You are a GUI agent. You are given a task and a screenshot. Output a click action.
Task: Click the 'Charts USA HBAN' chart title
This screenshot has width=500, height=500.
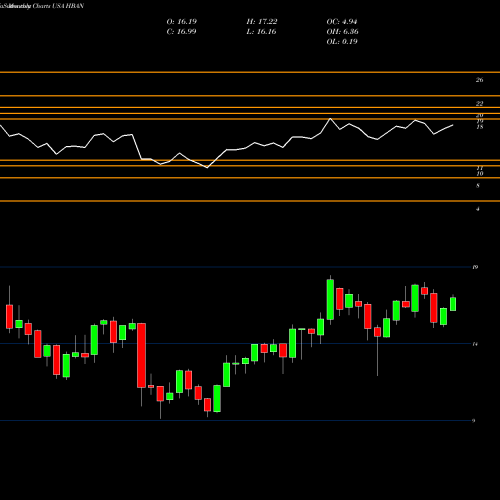click(x=58, y=6)
